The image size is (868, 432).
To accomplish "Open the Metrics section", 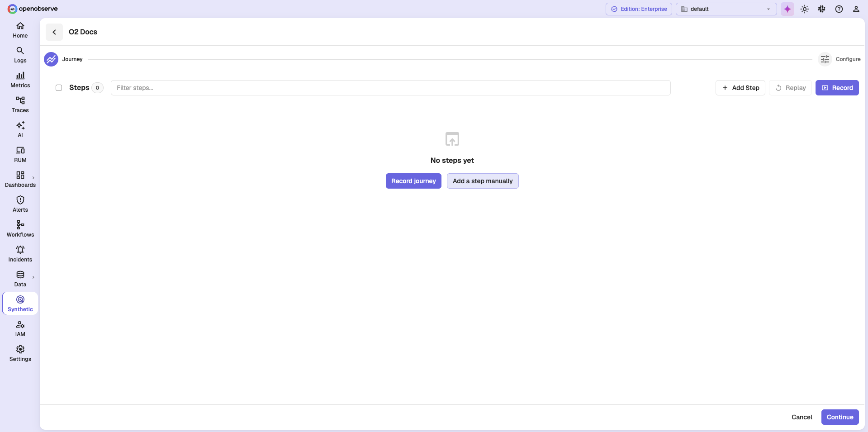I will tap(20, 80).
